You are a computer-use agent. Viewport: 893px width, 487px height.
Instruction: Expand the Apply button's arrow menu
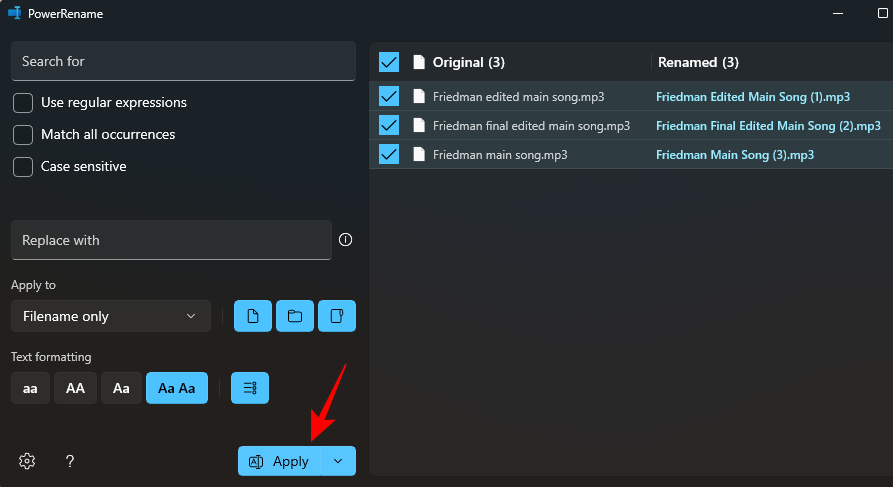[x=338, y=461]
